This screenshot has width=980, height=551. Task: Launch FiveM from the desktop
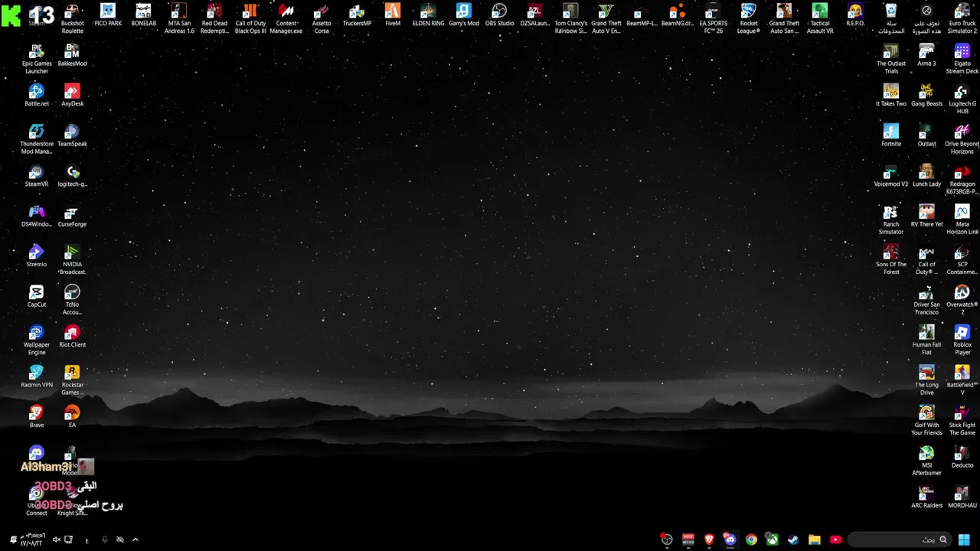[393, 15]
